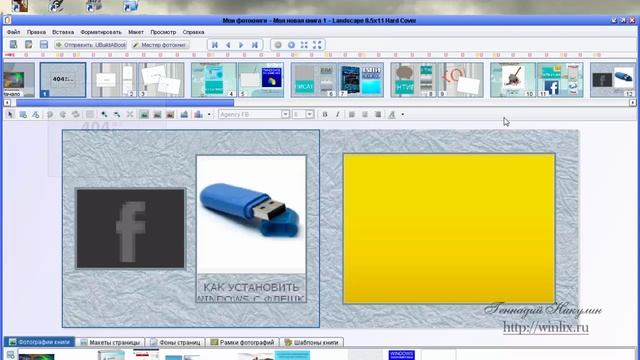The width and height of the screenshot is (640, 360).
Task: Click the third picture icon with red tint
Action: 170,115
